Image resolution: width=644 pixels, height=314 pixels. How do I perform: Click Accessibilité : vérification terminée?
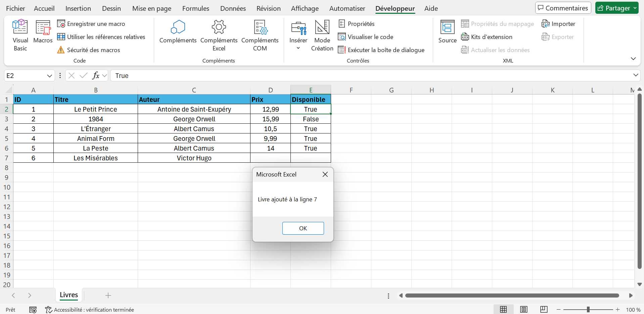click(90, 310)
